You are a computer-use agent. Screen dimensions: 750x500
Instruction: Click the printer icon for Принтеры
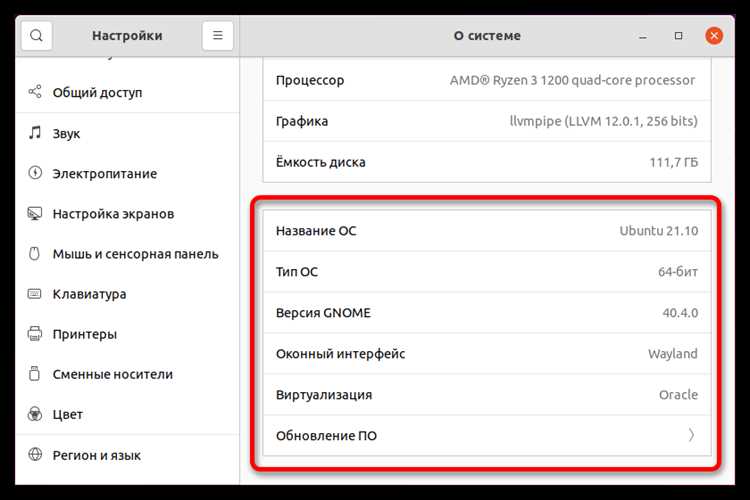35,333
